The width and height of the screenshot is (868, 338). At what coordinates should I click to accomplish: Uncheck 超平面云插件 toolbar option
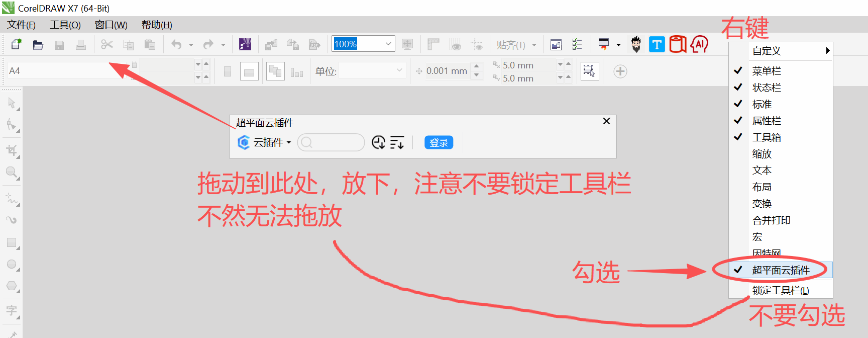[x=781, y=270]
